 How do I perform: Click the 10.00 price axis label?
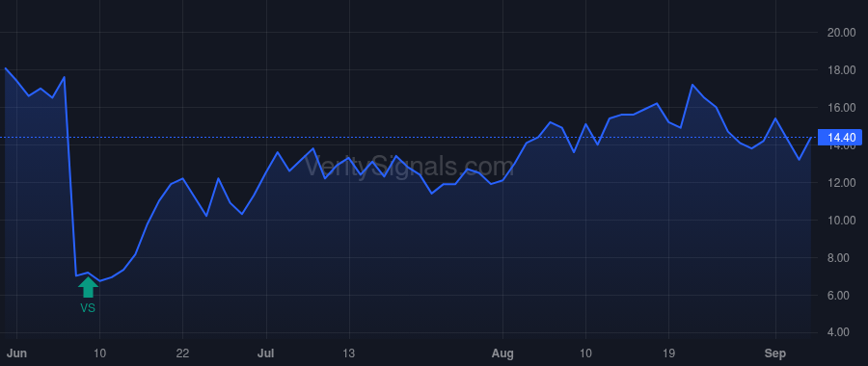coord(841,221)
